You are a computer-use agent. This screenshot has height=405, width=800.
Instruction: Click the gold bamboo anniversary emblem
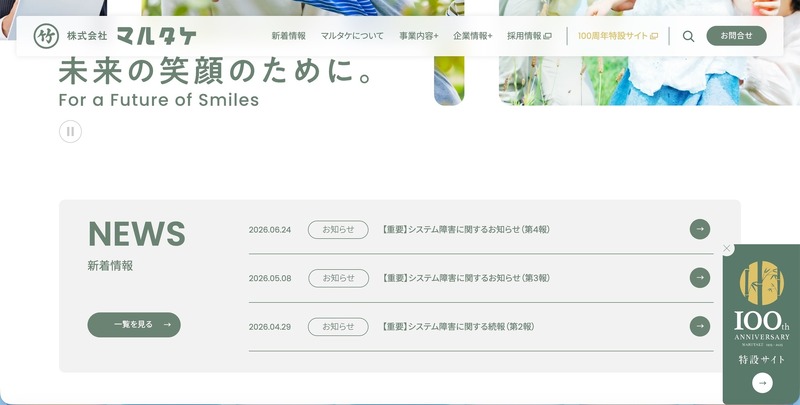(762, 283)
